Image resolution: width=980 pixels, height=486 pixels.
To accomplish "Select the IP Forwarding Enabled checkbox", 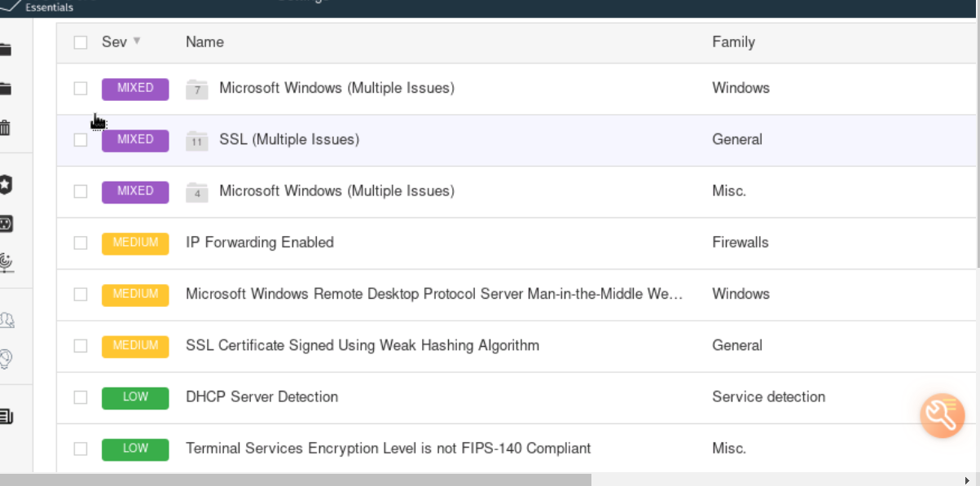I will [x=81, y=243].
